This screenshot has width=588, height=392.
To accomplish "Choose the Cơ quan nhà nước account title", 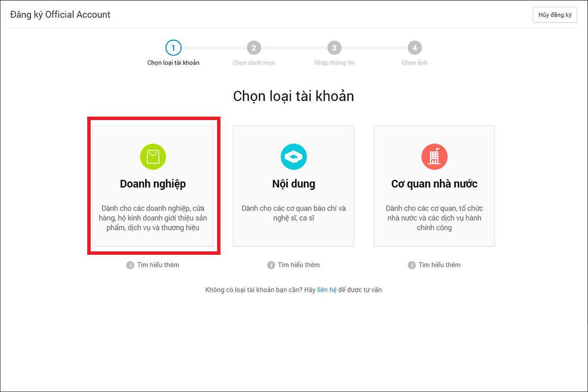I will 434,184.
